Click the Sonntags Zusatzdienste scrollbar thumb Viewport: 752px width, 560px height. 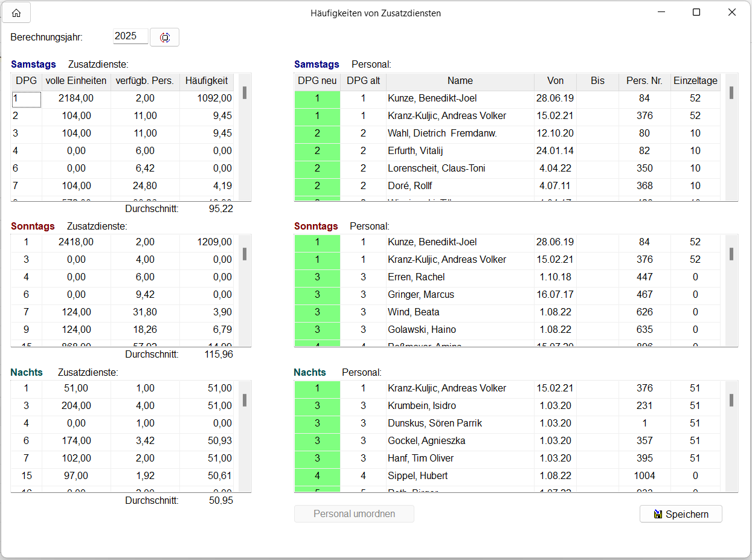pyautogui.click(x=245, y=254)
